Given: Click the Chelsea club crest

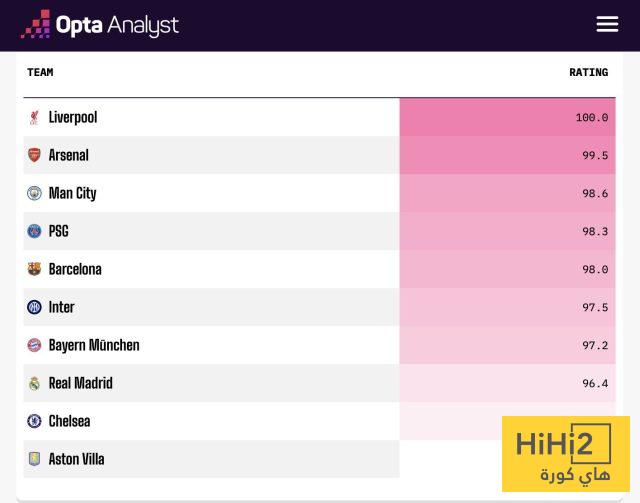Looking at the screenshot, I should [x=34, y=422].
